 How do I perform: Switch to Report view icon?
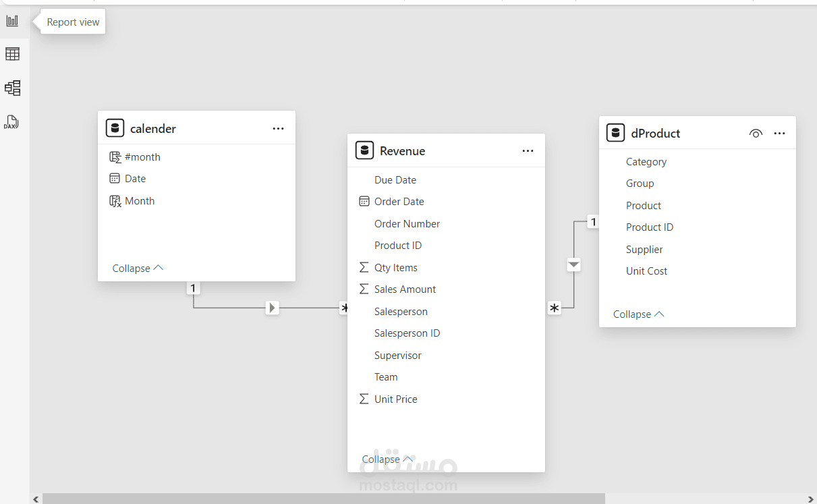(x=13, y=21)
